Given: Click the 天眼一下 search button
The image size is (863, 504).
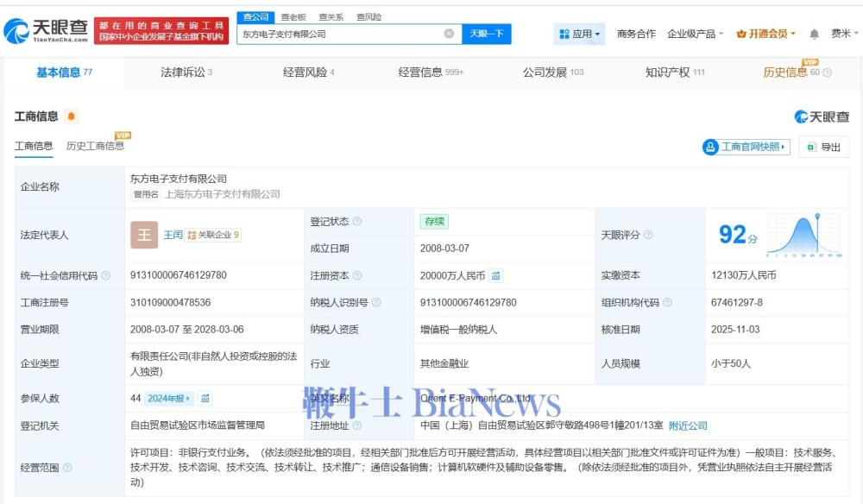Looking at the screenshot, I should point(487,34).
